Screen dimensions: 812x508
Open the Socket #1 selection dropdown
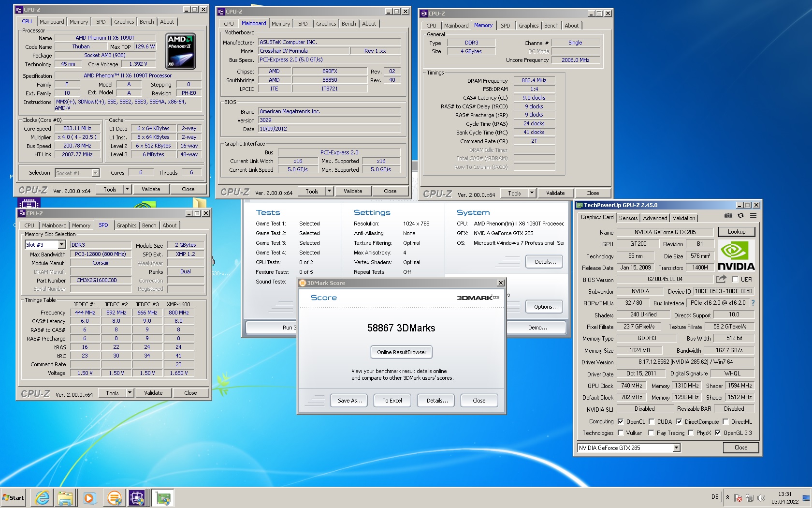tap(95, 173)
